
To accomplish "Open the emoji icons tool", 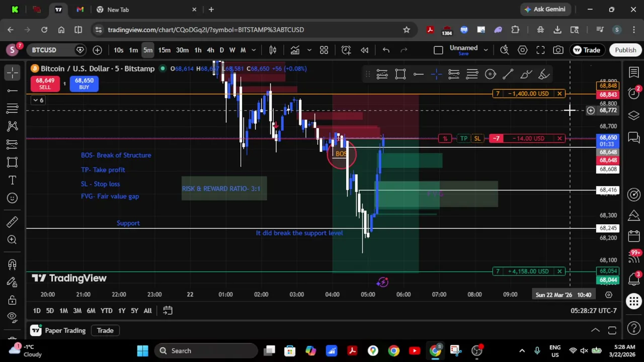I will point(13,198).
